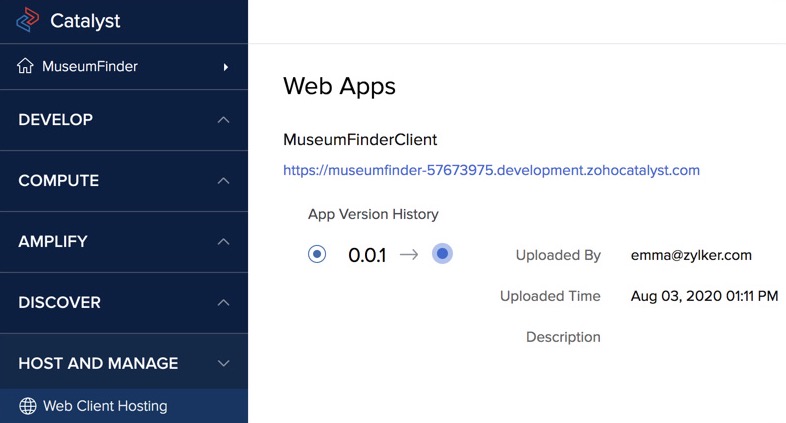Click the Catalyst logo icon

(27, 20)
